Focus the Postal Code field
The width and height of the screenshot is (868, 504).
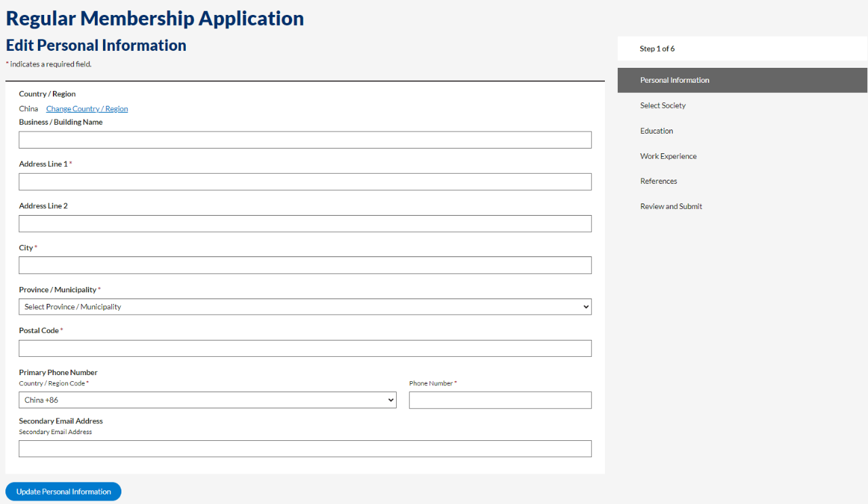click(305, 349)
